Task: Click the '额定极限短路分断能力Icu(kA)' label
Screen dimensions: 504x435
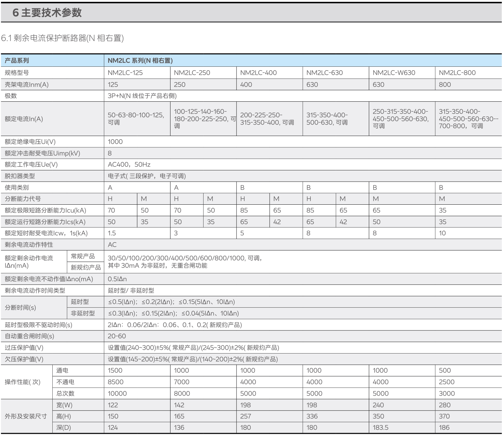Action: pos(45,210)
